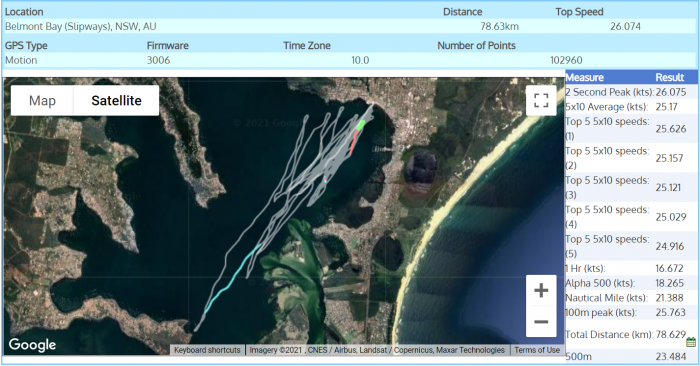The width and height of the screenshot is (700, 366).
Task: Toggle fullscreen map view
Action: (541, 100)
